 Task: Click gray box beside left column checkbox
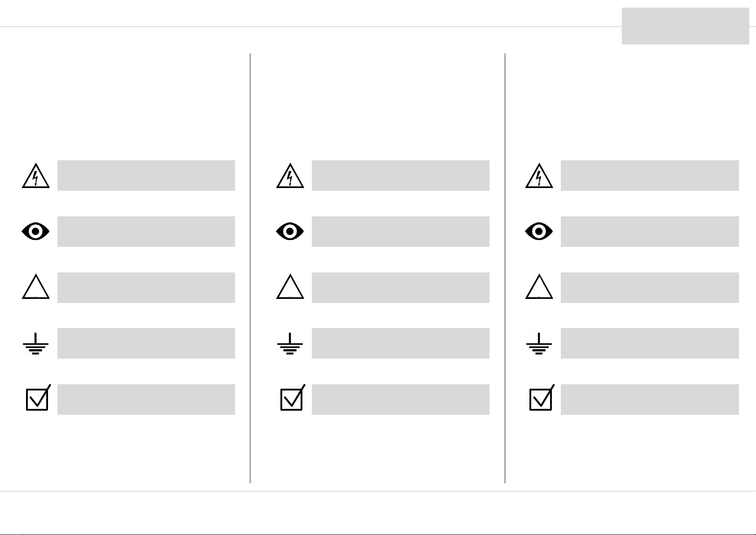click(x=146, y=399)
